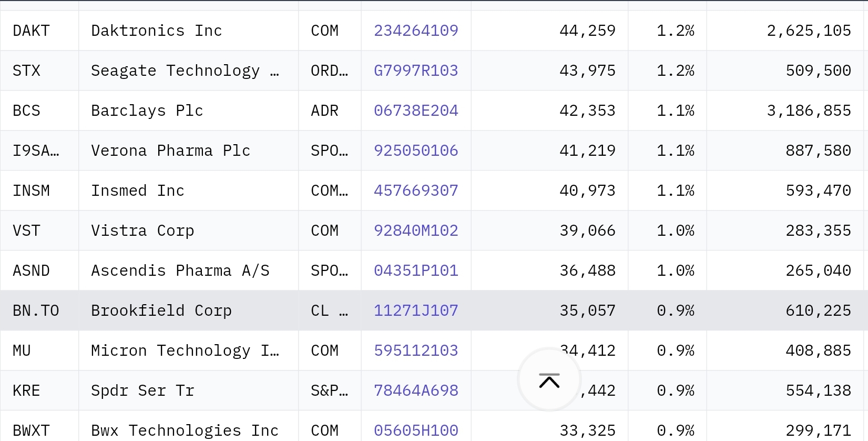Click the share count 593,470

pyautogui.click(x=819, y=191)
